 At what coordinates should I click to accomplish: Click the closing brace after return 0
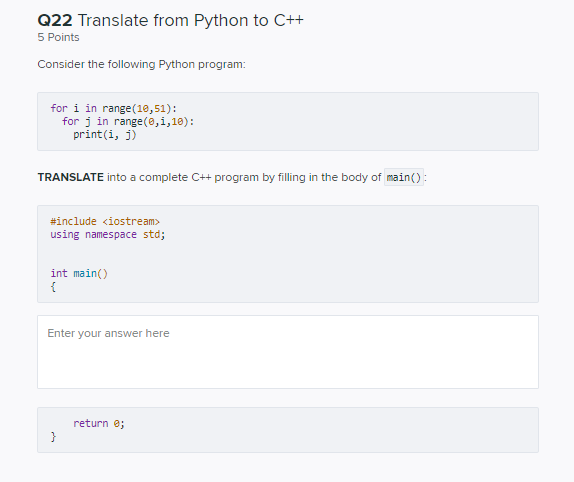pos(53,437)
